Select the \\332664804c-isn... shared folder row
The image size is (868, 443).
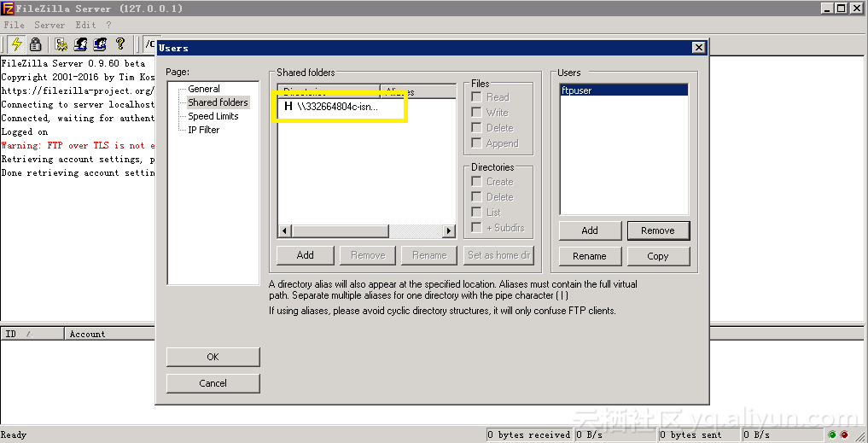click(x=366, y=107)
